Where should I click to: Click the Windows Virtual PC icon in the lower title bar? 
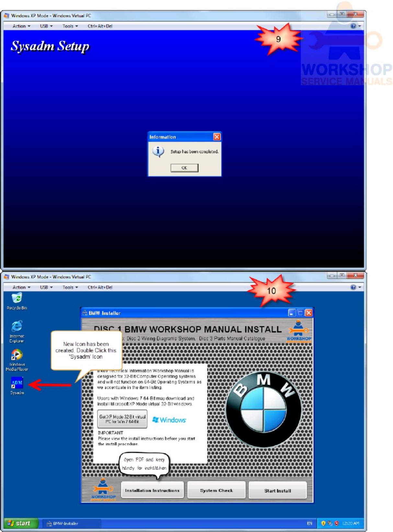click(6, 277)
